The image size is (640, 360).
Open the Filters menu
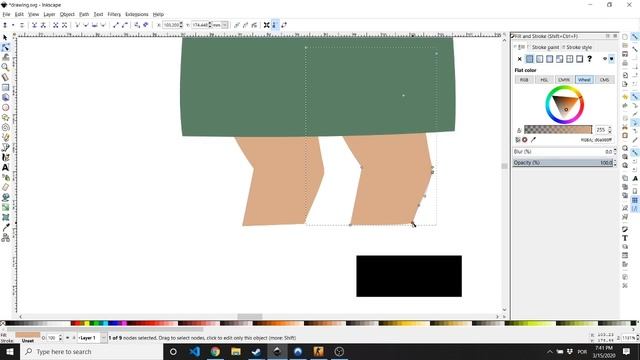point(114,14)
